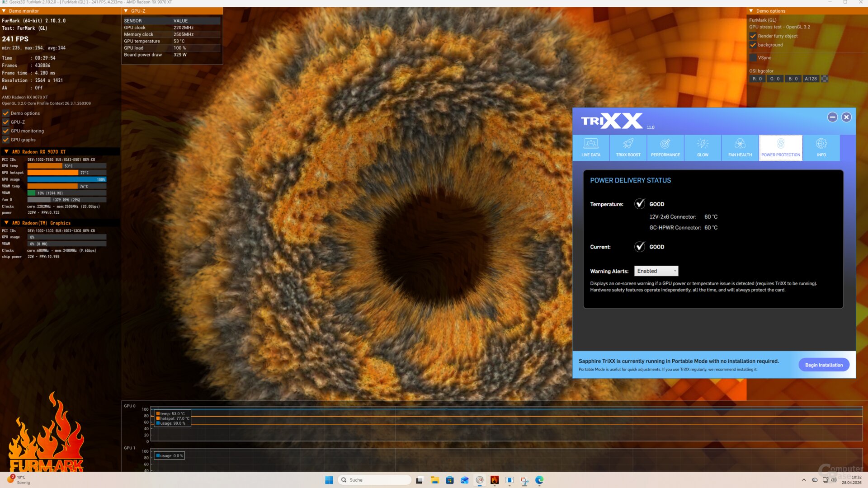The image size is (868, 488).
Task: Minimize the TRIXX panel with minus icon
Action: pos(832,117)
